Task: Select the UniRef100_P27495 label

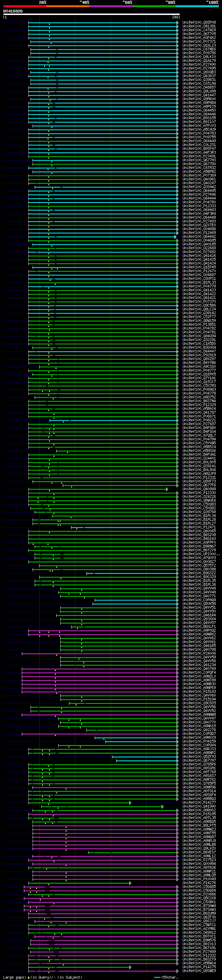Action: click(x=199, y=68)
